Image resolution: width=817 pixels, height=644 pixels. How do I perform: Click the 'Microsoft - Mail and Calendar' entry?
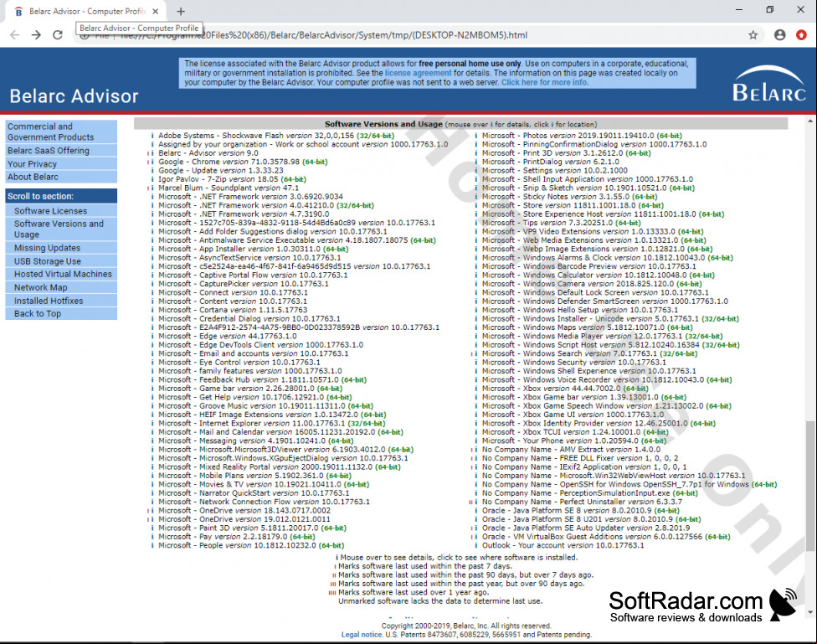click(281, 432)
